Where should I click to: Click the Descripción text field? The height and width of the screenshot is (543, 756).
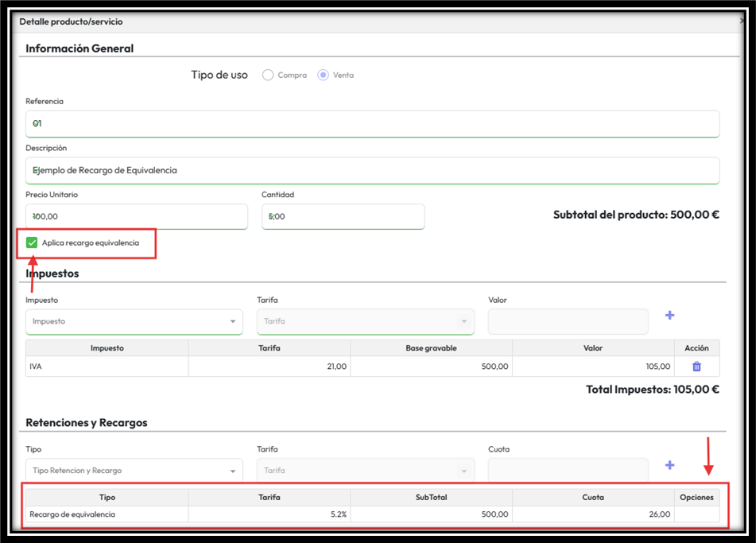pyautogui.click(x=372, y=170)
